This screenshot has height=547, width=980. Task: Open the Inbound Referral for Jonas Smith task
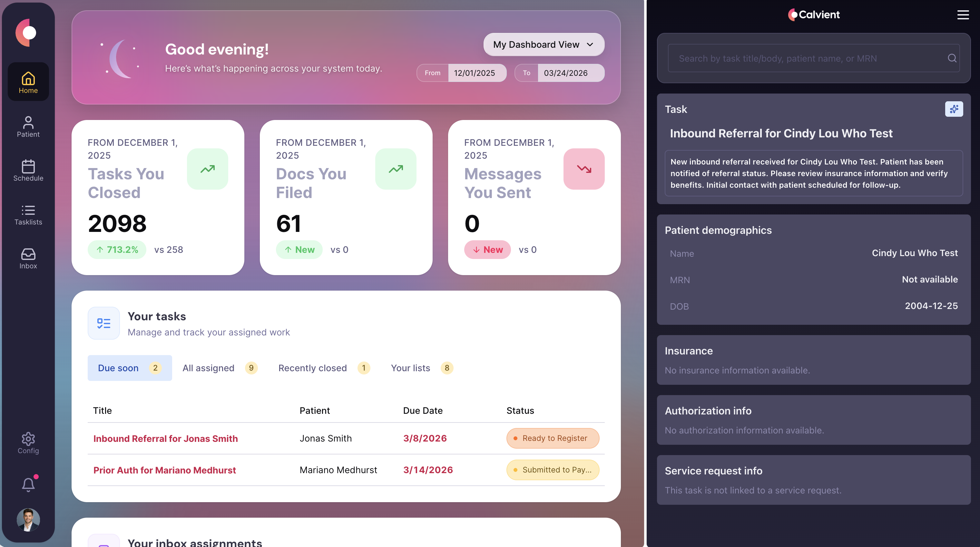[x=165, y=439]
